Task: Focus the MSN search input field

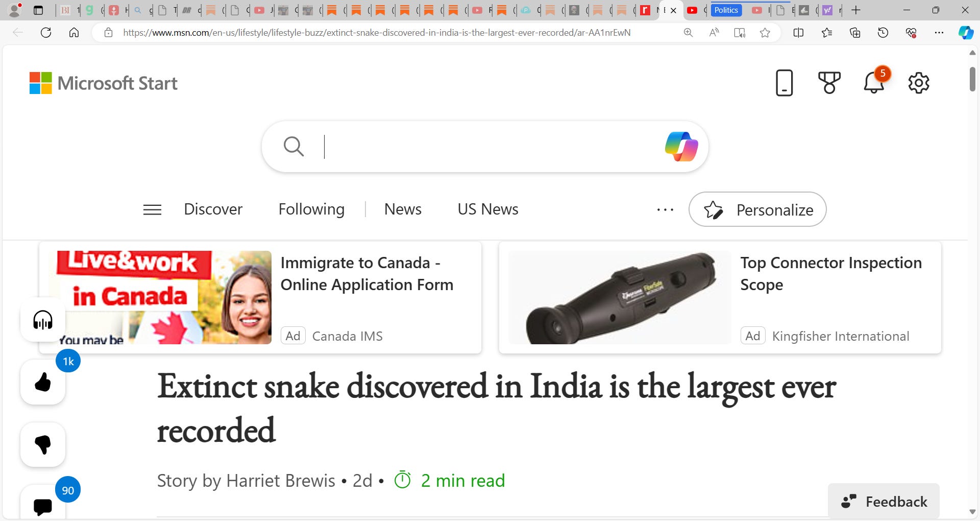Action: pos(485,147)
